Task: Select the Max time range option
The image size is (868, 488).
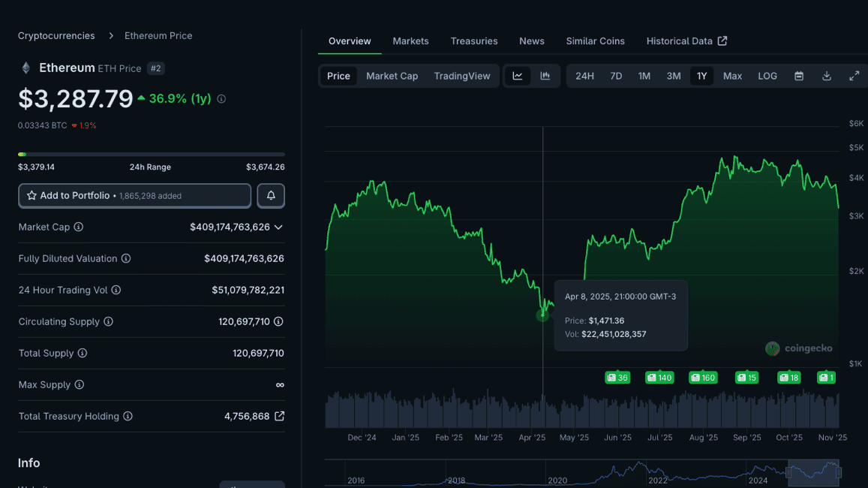Action: click(x=732, y=76)
